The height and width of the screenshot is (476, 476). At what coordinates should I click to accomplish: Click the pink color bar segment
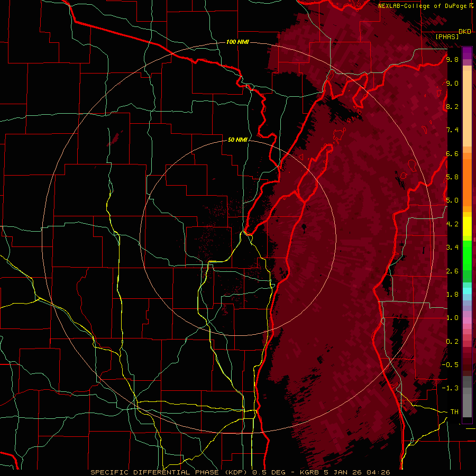click(467, 321)
